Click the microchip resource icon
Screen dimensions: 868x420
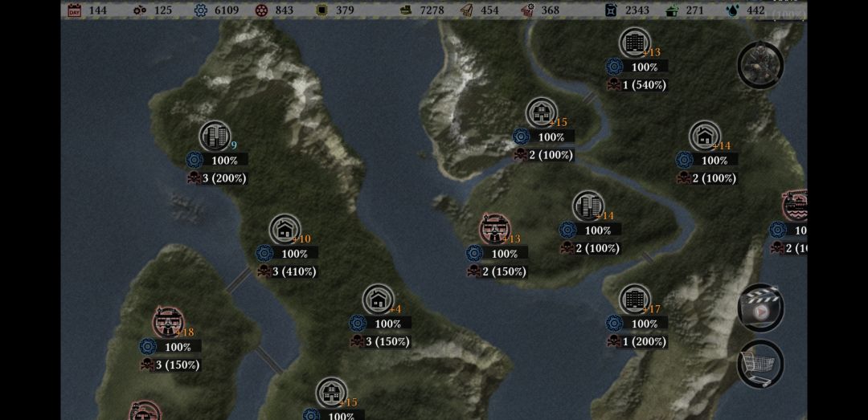click(321, 10)
